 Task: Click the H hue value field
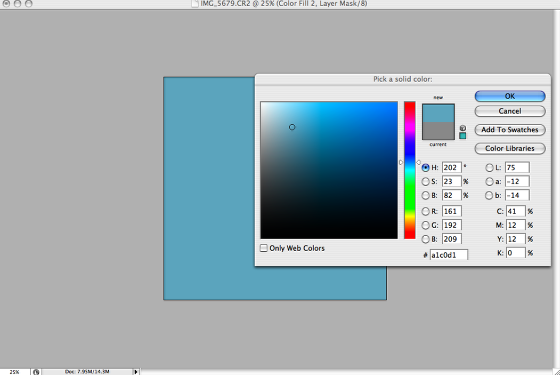pyautogui.click(x=451, y=168)
